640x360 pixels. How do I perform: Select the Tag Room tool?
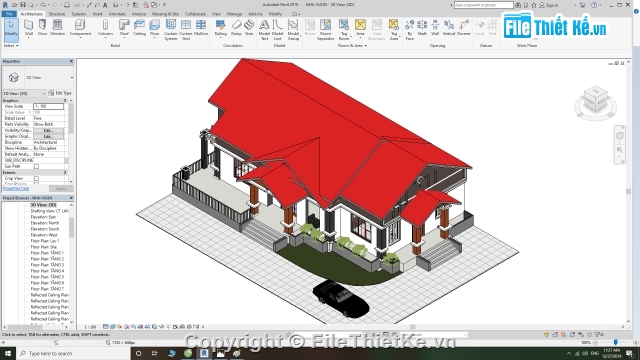pos(344,29)
